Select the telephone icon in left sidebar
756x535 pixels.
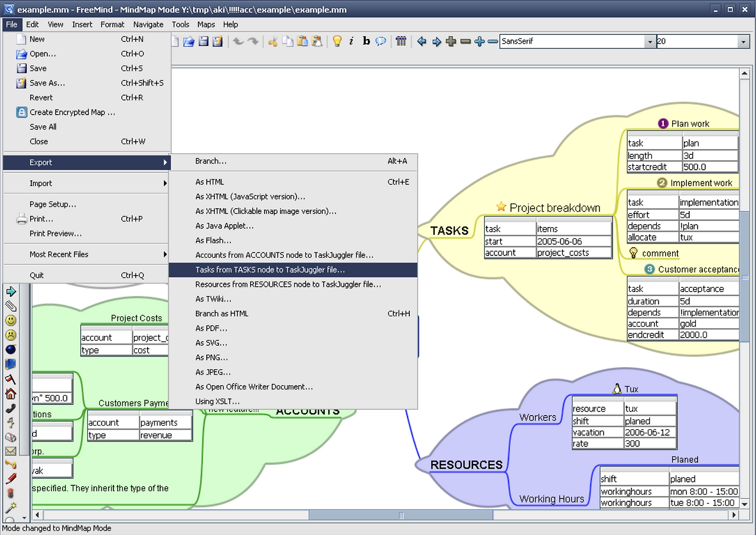tap(11, 408)
